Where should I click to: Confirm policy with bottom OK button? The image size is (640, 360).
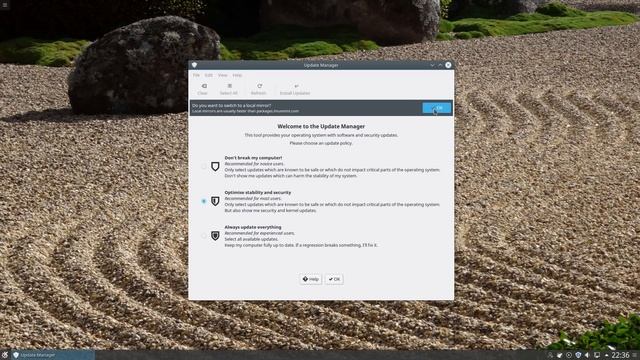tap(334, 279)
